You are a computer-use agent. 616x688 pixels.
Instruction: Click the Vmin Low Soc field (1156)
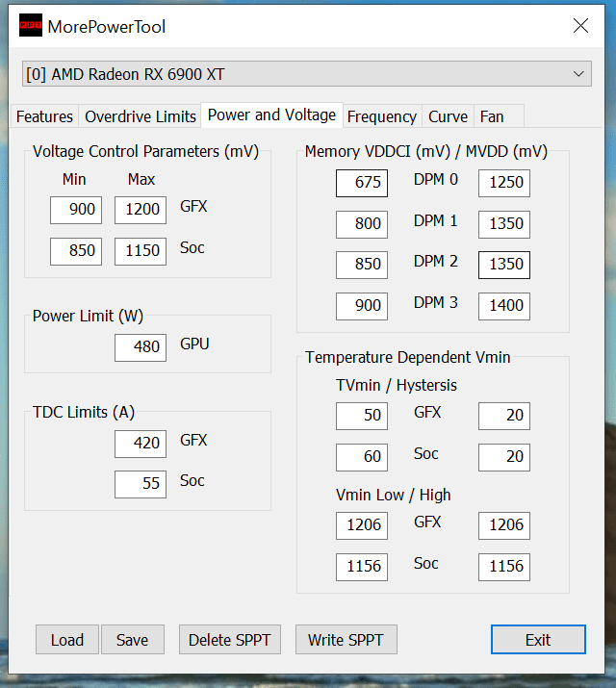(362, 568)
